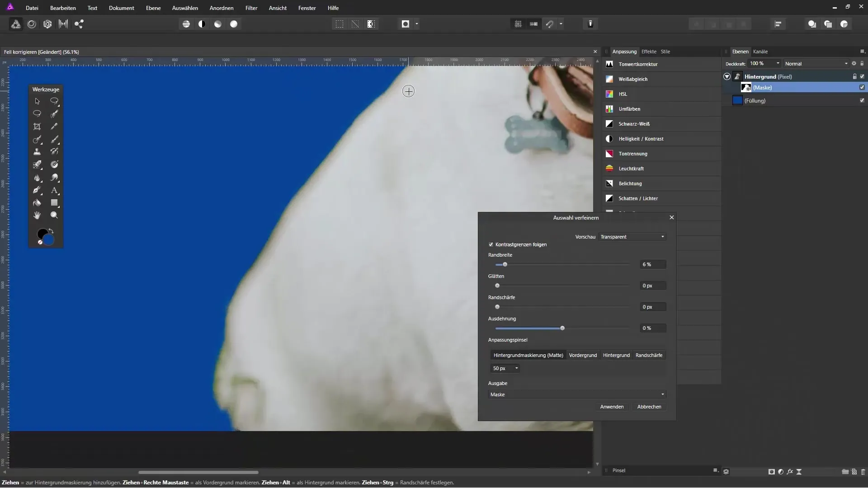Select Randschärfe brush mode button
Screen dimensions: 868x488
point(649,356)
